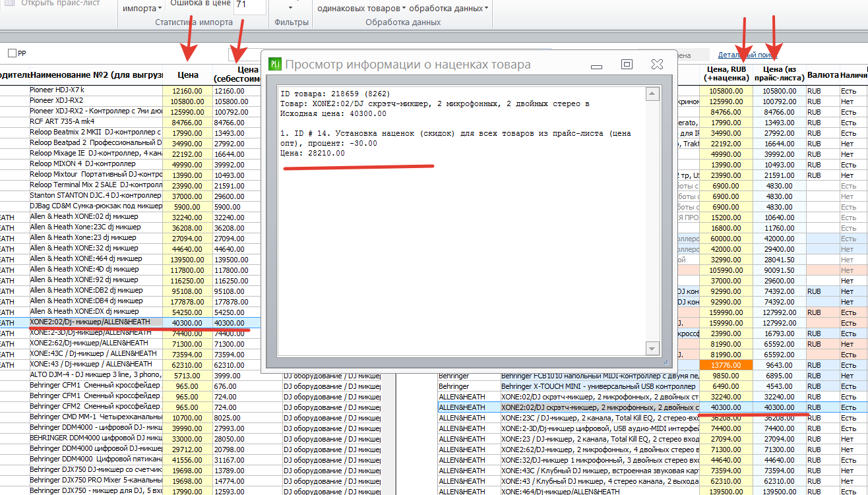Viewport: 868px width, 495px height.
Task: Click the 41556.00 price cell
Action: pyautogui.click(x=188, y=459)
